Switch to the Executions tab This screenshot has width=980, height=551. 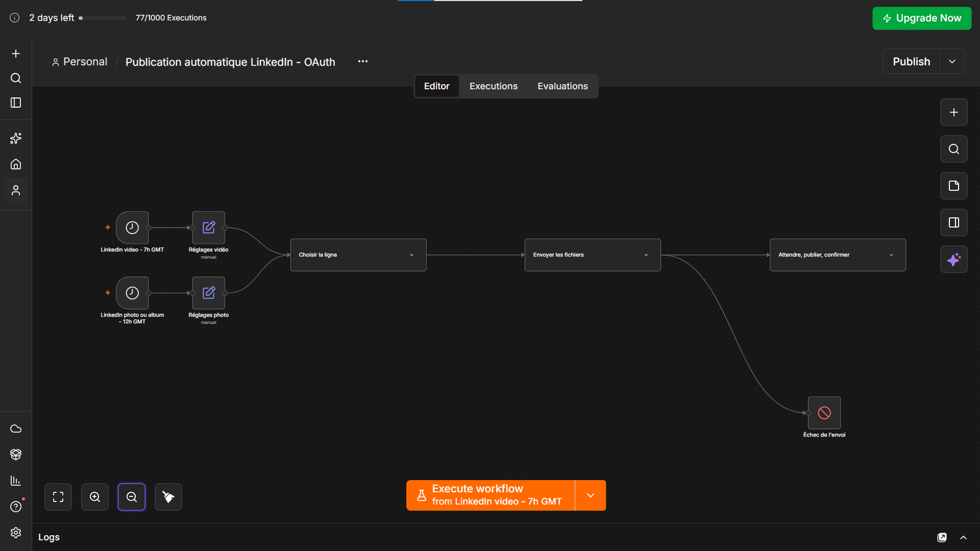tap(494, 86)
